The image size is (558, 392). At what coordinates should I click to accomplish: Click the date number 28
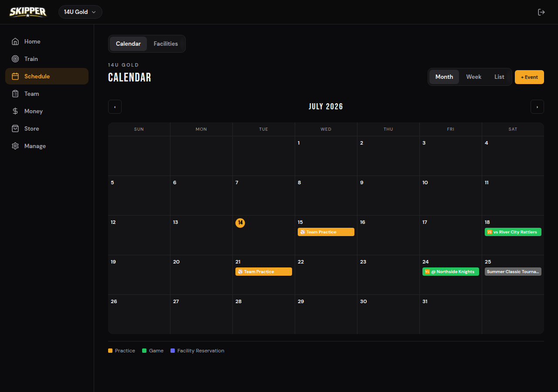tap(238, 301)
